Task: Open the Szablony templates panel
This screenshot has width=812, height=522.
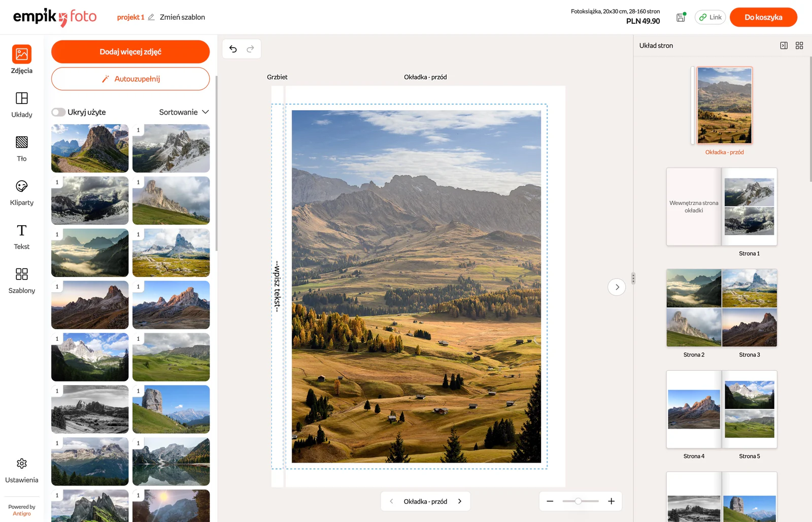Action: (x=21, y=281)
